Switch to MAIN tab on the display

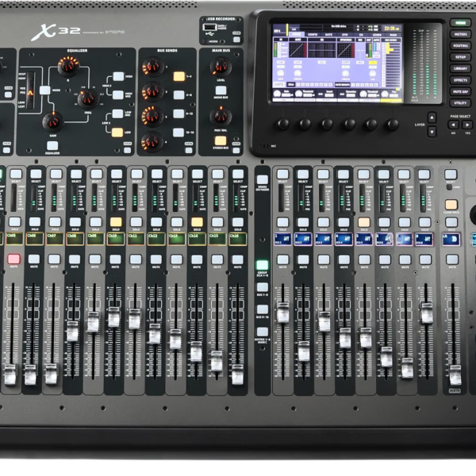(x=393, y=35)
